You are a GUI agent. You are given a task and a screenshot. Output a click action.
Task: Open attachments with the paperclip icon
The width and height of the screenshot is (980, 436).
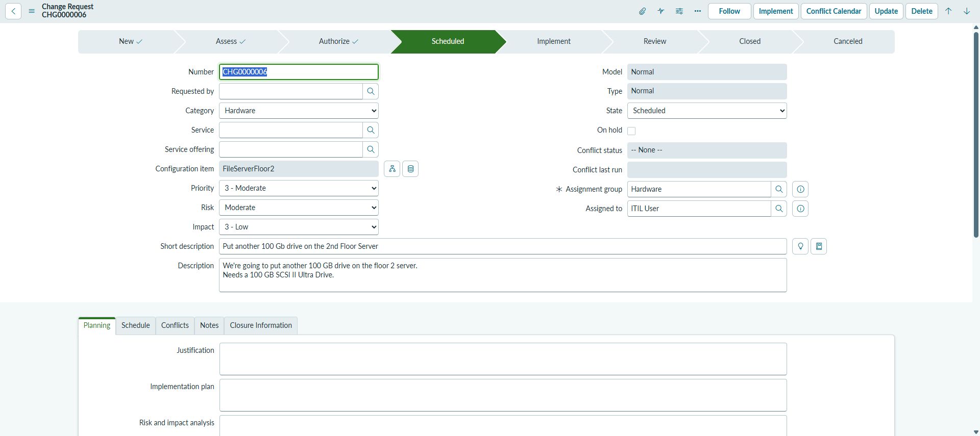point(643,11)
